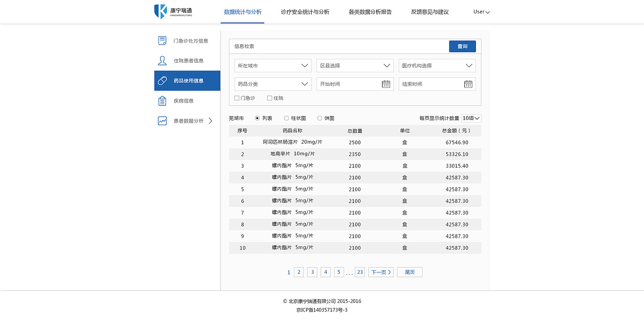
Task: Select the 饼图 radio button
Action: 319,118
